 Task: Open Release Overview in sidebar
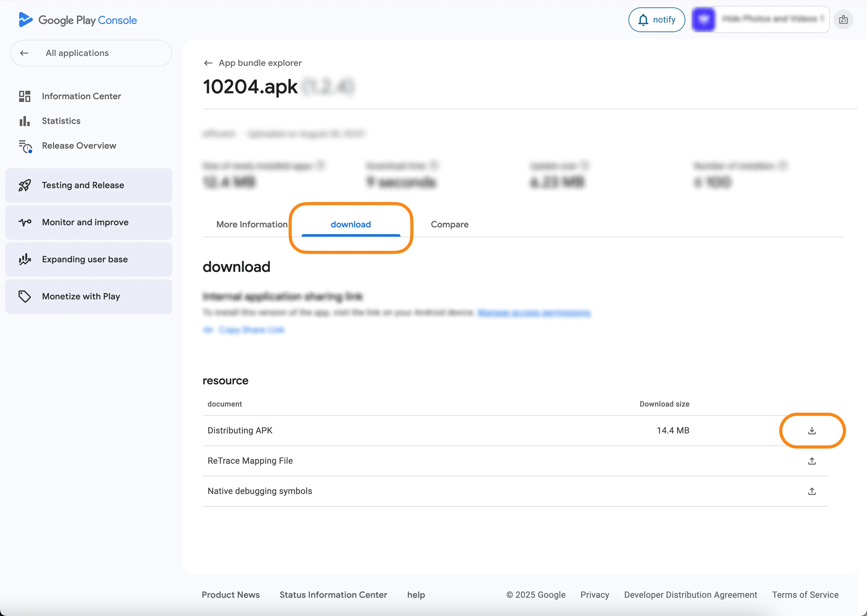click(x=79, y=146)
